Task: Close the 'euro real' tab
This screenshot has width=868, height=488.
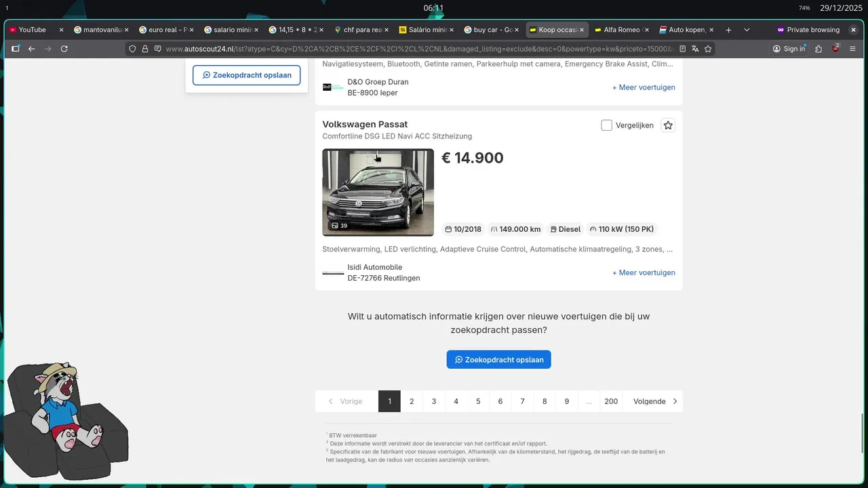Action: 191,30
